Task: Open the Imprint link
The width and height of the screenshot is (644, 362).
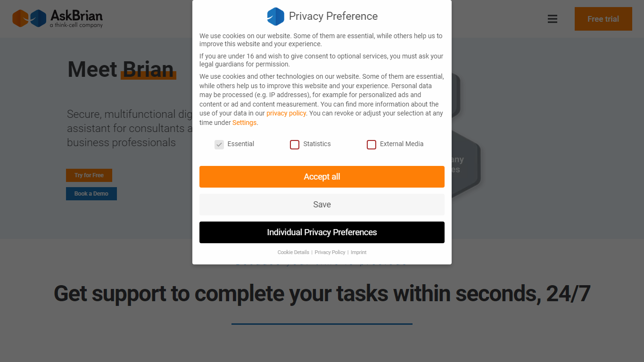Action: point(358,252)
